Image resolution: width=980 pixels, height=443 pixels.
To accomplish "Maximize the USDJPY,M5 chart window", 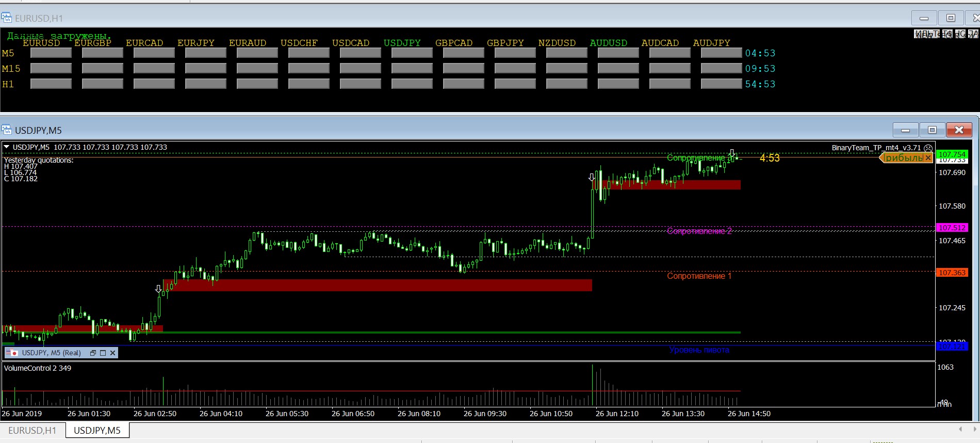I will coord(932,130).
